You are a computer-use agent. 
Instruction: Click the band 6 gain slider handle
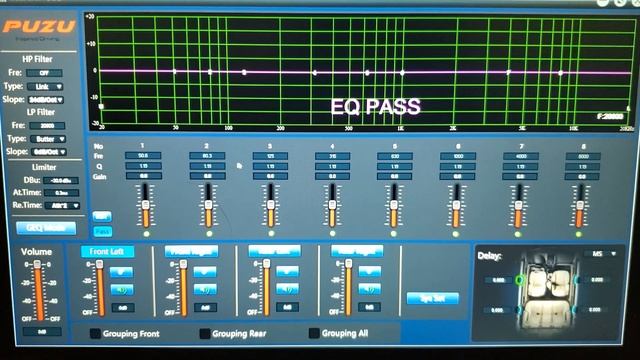(x=456, y=205)
